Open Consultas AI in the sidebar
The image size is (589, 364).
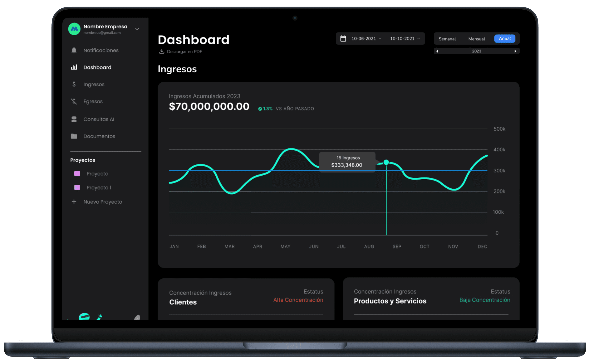(x=99, y=119)
